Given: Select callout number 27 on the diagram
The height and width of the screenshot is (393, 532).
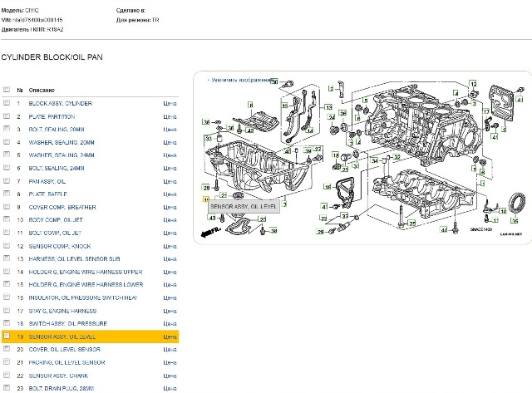Looking at the screenshot, I should [318, 149].
